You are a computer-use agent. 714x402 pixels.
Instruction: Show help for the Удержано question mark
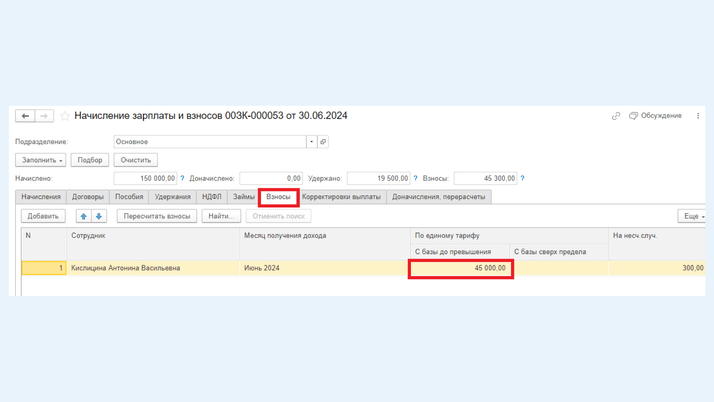pyautogui.click(x=415, y=178)
